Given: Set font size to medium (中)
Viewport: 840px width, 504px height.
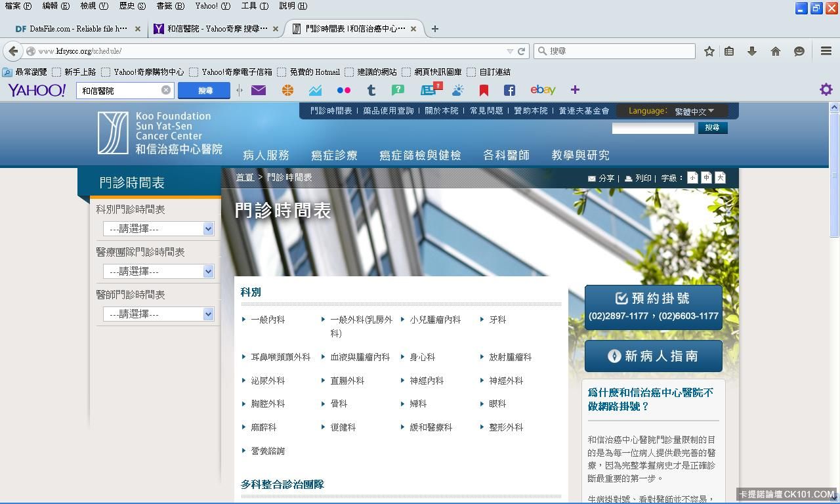Looking at the screenshot, I should coord(706,178).
